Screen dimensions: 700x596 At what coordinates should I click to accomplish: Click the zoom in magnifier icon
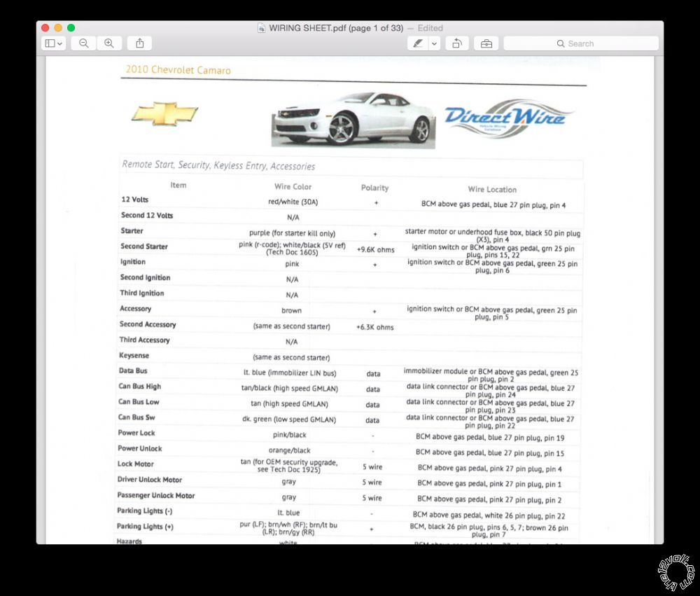pyautogui.click(x=109, y=43)
